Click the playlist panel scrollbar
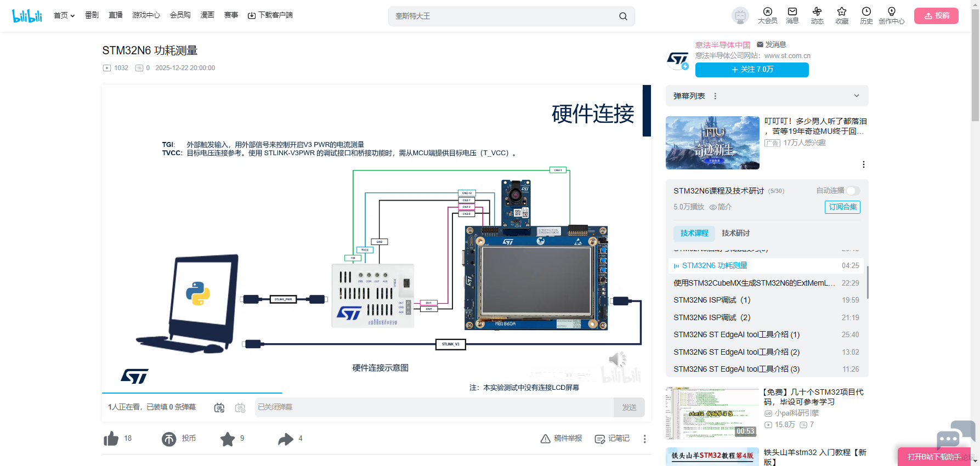Viewport: 980px width, 466px height. tap(867, 282)
